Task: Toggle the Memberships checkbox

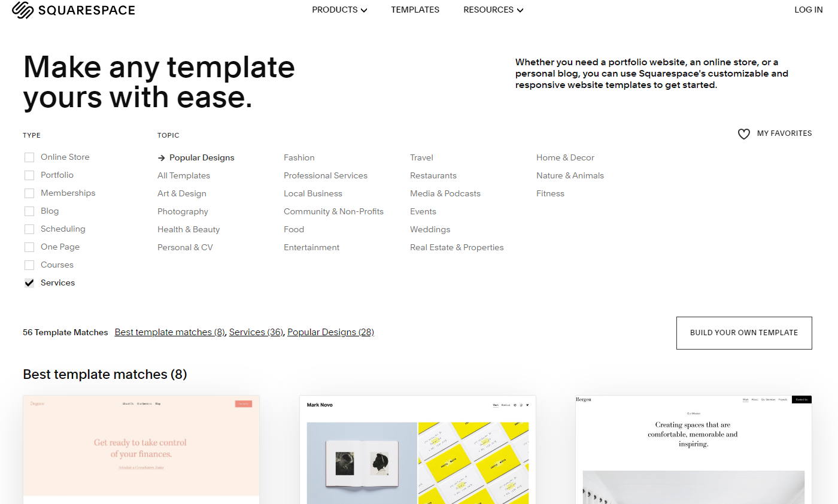Action: click(x=29, y=193)
